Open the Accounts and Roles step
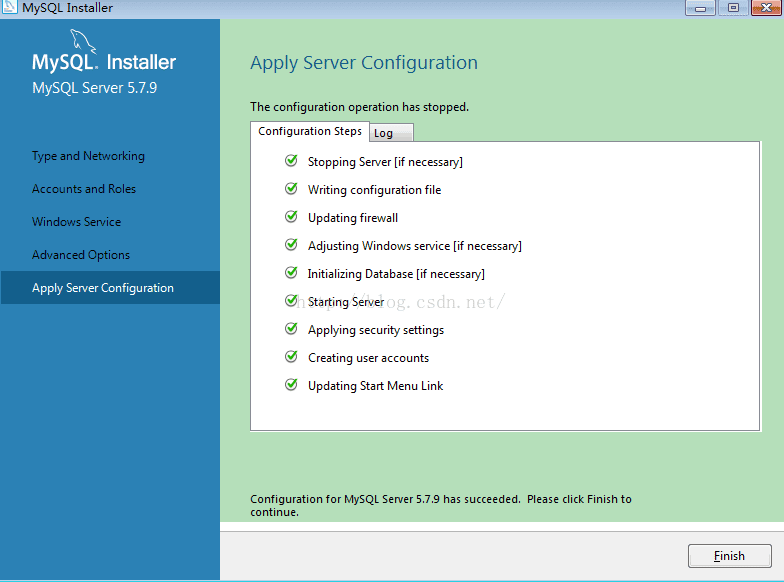This screenshot has height=582, width=784. coord(84,189)
